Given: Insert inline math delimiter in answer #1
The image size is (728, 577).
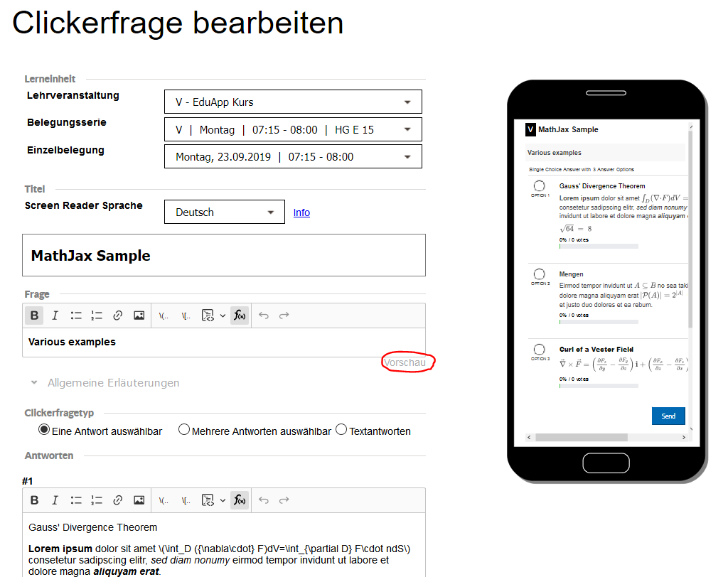Looking at the screenshot, I should tap(164, 500).
